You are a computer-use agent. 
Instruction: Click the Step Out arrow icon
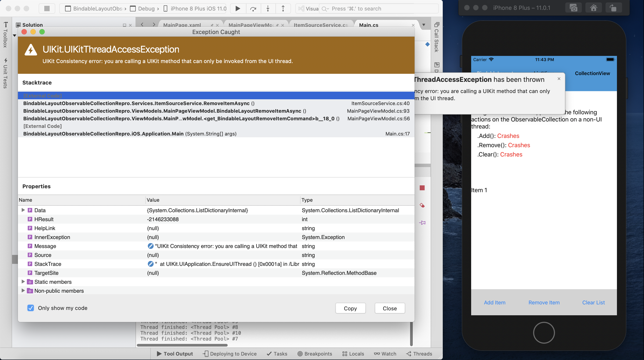283,8
